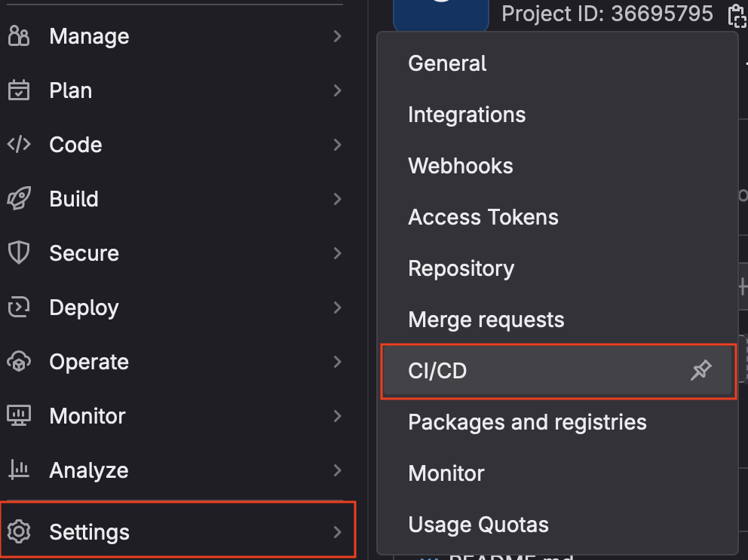Screen dimensions: 748x560
Task: Click the Settings gear icon
Action: [18, 532]
